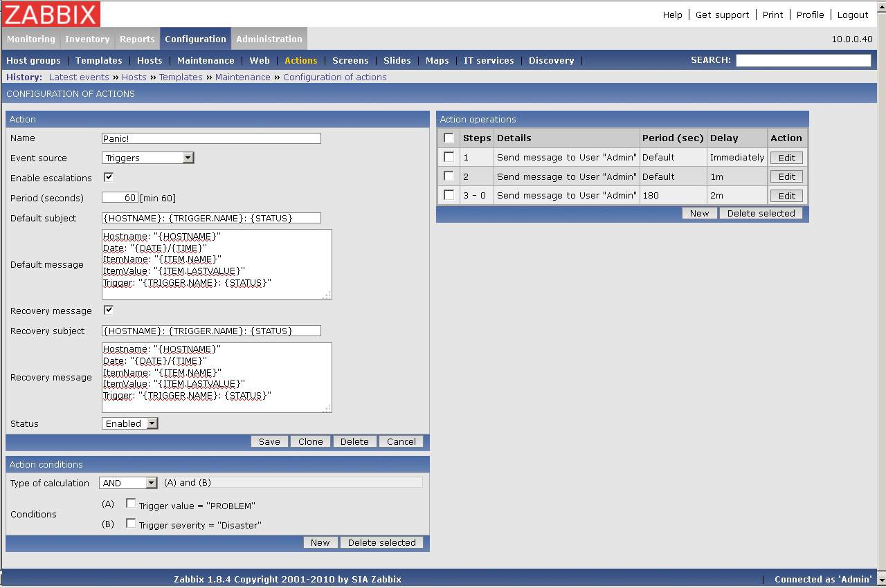Click the ZABBIX logo

click(x=51, y=14)
